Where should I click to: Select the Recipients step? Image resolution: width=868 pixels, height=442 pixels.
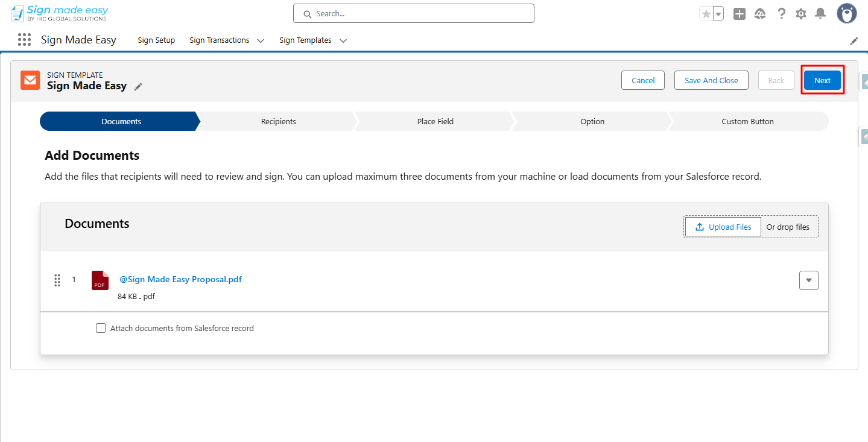click(x=278, y=121)
